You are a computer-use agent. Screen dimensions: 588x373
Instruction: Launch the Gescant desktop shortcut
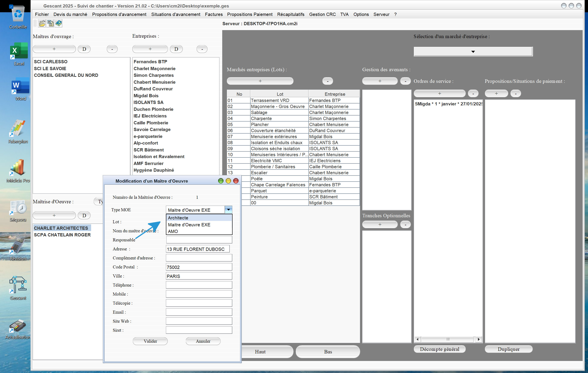pos(18,288)
